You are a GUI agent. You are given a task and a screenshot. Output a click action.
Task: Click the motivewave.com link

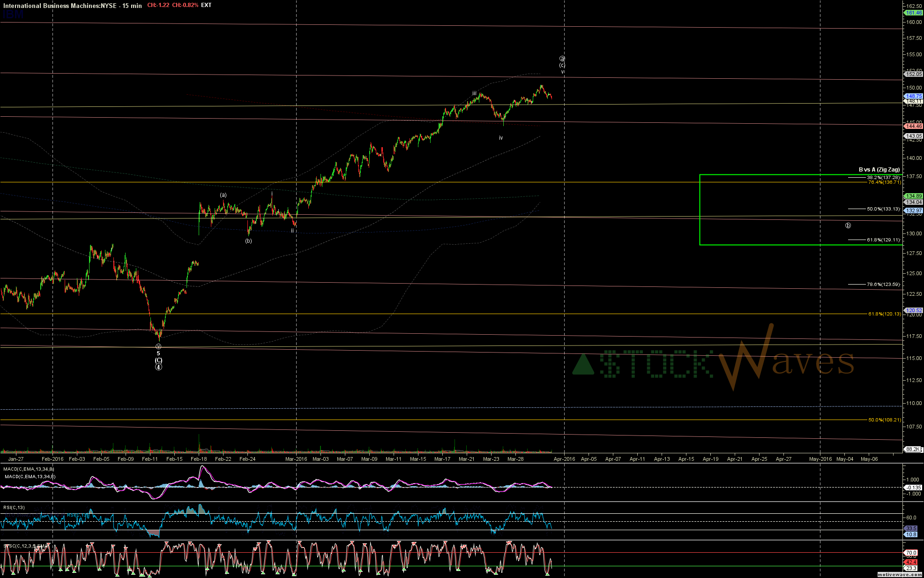coord(900,574)
